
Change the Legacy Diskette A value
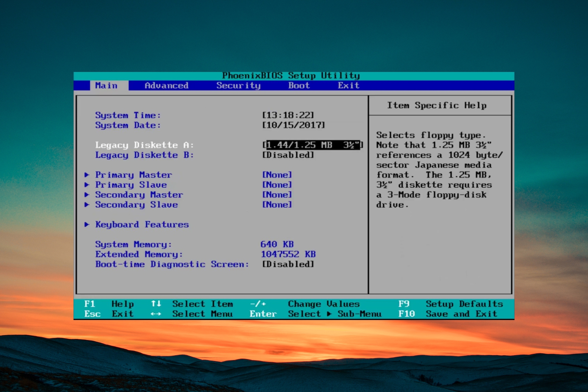tap(312, 145)
